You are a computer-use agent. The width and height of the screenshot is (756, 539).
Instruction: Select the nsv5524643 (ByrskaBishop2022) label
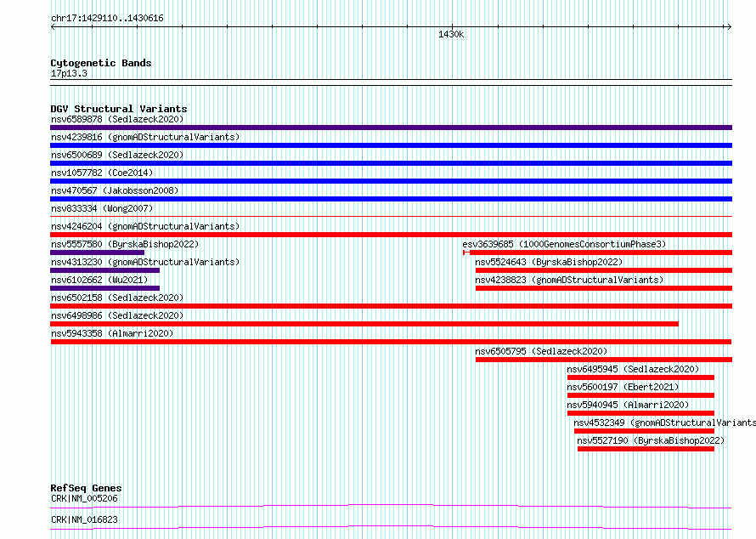click(549, 262)
